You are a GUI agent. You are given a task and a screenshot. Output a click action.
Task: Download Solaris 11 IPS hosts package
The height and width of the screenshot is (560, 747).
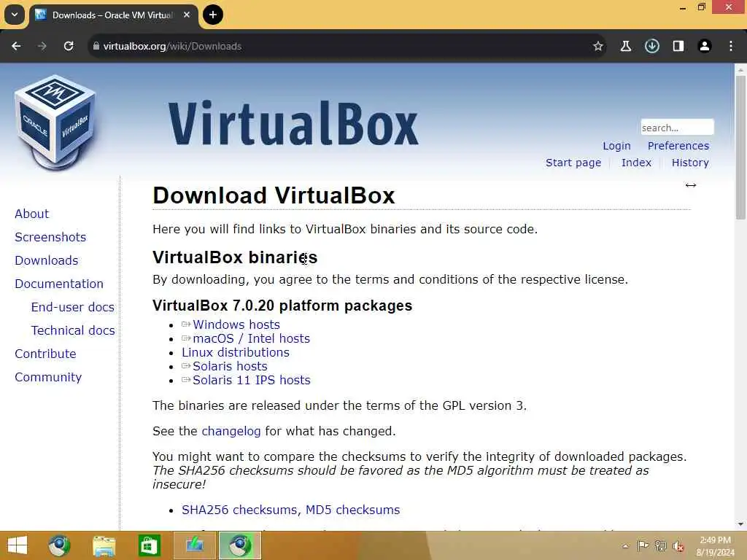click(x=251, y=380)
